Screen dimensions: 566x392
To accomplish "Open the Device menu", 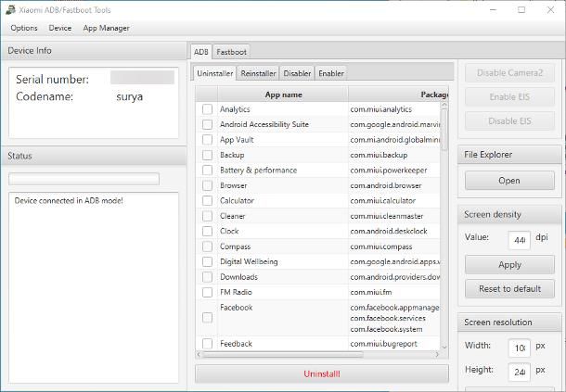I will point(60,29).
